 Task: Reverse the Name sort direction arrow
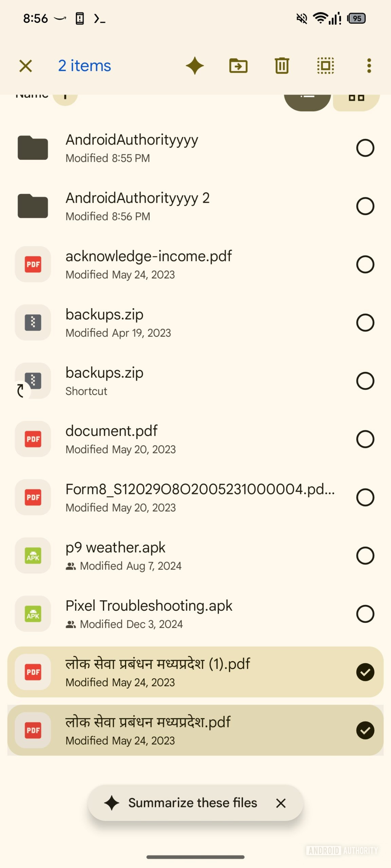click(x=65, y=98)
